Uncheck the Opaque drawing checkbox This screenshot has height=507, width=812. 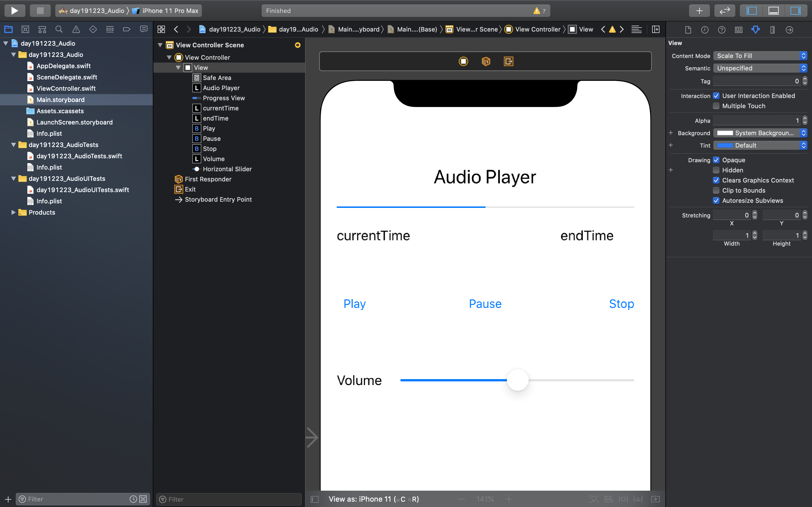(716, 160)
